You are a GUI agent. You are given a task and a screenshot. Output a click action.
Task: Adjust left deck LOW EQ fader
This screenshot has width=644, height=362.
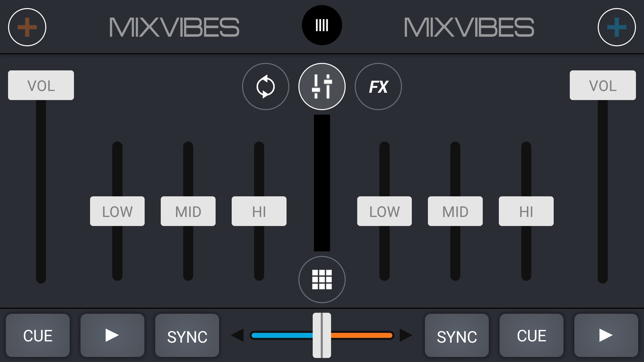pyautogui.click(x=116, y=211)
